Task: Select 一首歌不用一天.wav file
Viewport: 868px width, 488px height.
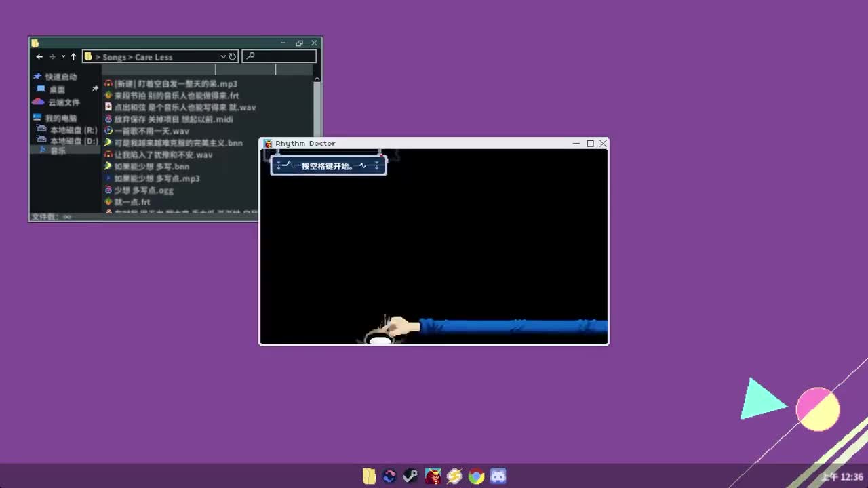Action: click(146, 131)
